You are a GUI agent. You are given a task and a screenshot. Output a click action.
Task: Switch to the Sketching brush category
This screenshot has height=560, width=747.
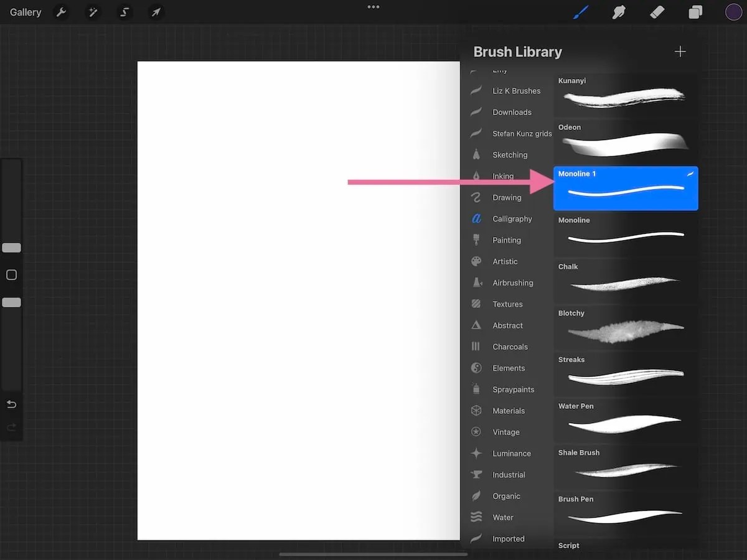tap(509, 154)
